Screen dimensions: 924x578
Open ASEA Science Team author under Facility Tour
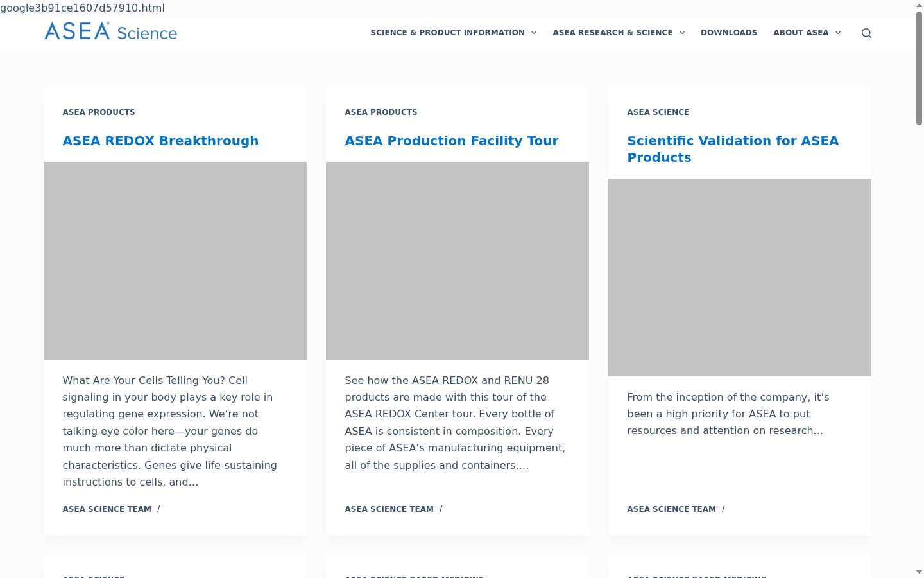coord(389,509)
